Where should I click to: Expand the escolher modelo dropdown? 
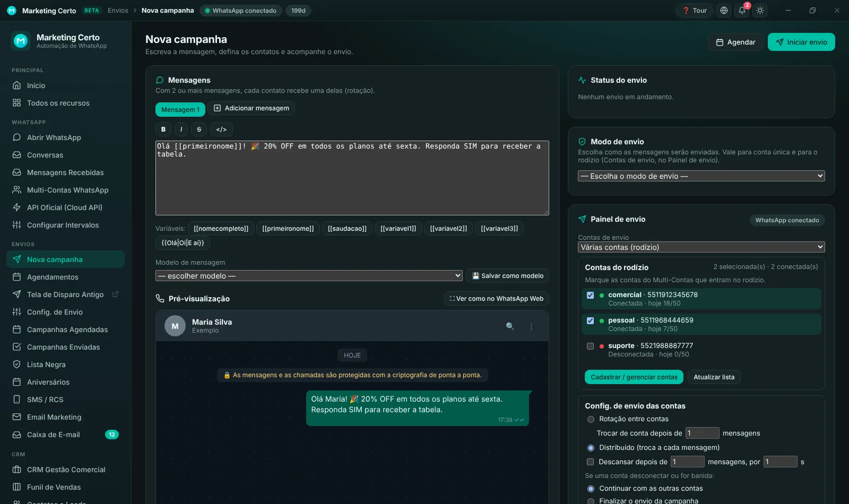click(309, 276)
